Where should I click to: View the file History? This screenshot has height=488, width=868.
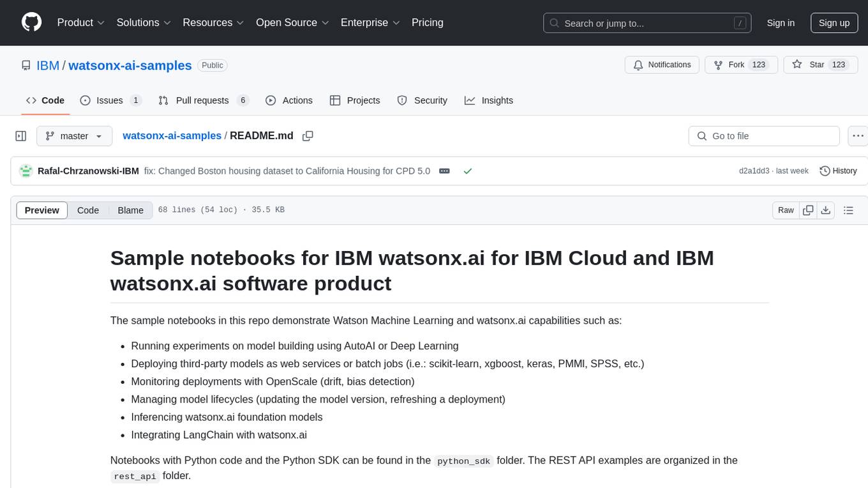(838, 171)
